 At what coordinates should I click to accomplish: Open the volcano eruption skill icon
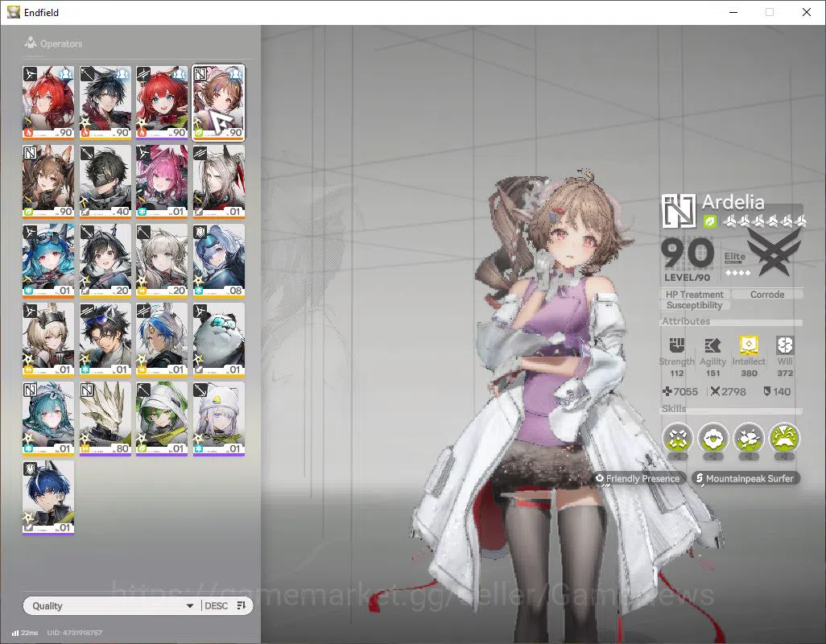pyautogui.click(x=784, y=438)
